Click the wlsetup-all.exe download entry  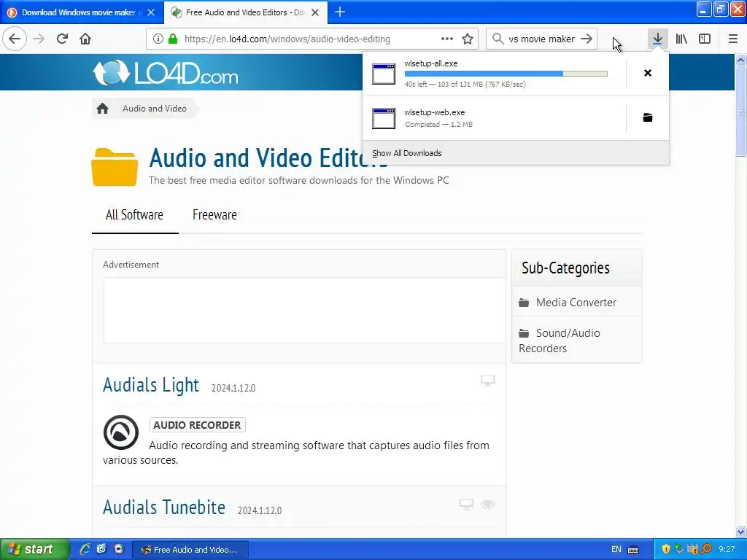[x=494, y=74]
